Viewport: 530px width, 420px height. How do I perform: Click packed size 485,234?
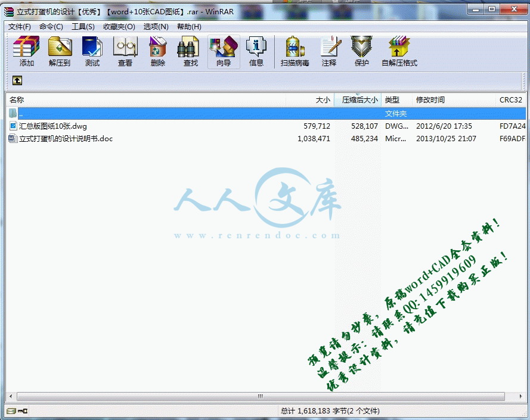364,139
